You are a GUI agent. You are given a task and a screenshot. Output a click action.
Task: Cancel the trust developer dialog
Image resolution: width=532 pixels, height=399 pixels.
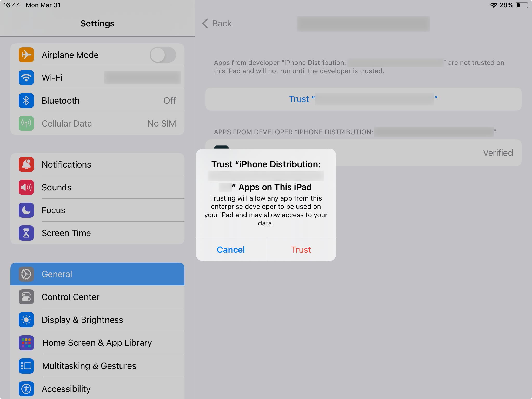(231, 250)
